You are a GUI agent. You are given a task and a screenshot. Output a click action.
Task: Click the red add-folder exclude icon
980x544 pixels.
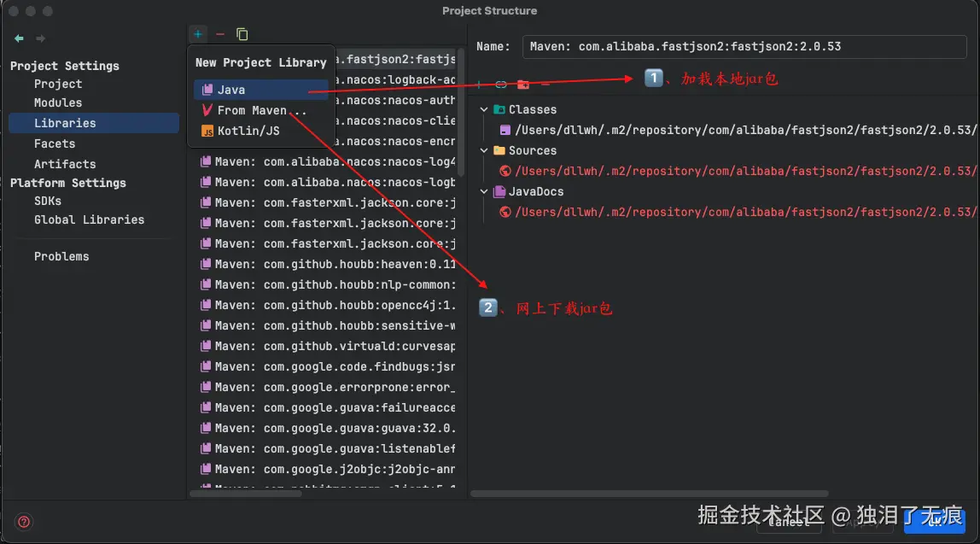pos(523,85)
